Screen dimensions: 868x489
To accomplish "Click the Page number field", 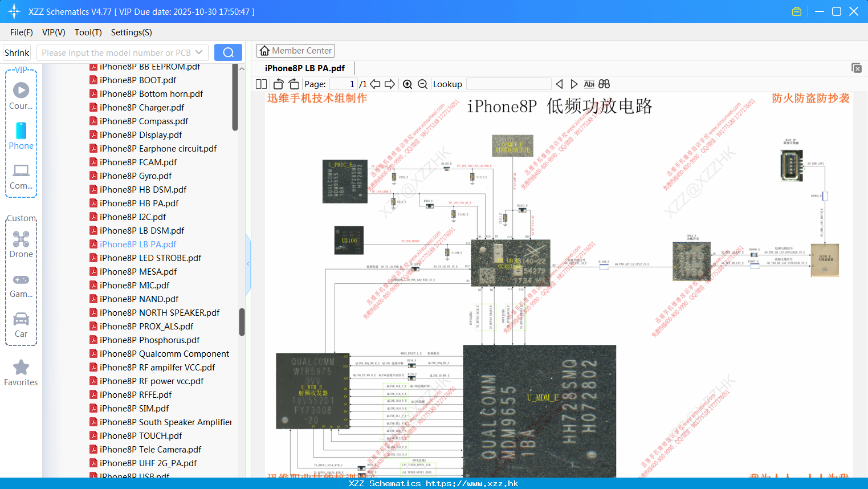I will 343,84.
